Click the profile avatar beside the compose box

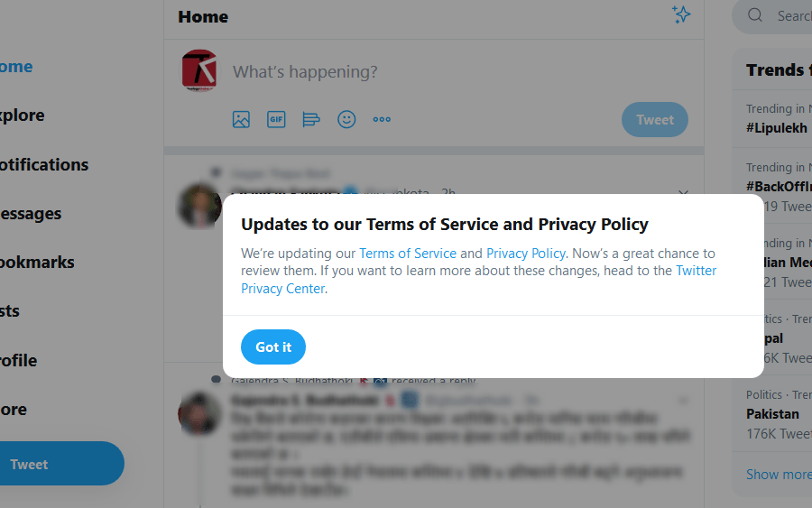click(x=198, y=70)
